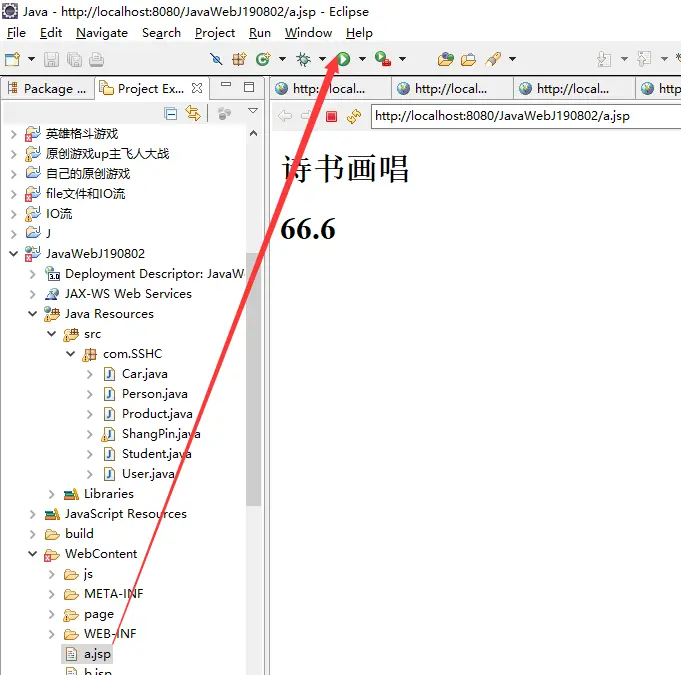Open the New Java Class dropdown arrow
This screenshot has height=675, width=681.
[282, 59]
